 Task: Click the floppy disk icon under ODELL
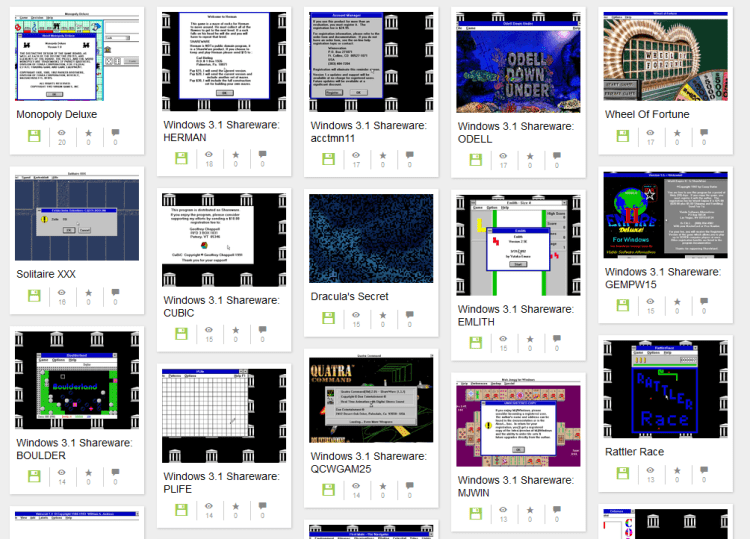tap(476, 160)
